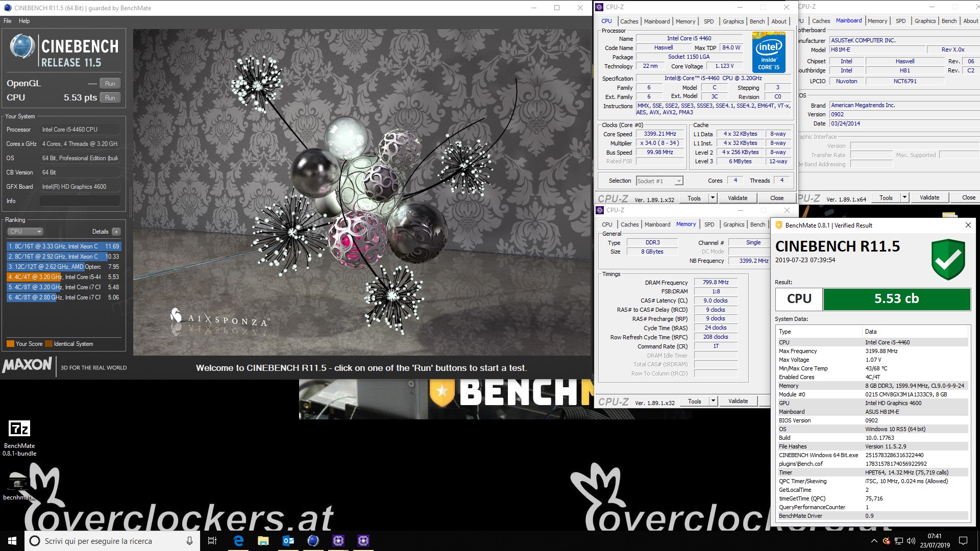Screen dimensions: 980x551
Task: Open the Help menu in Cinebench
Action: tap(24, 21)
